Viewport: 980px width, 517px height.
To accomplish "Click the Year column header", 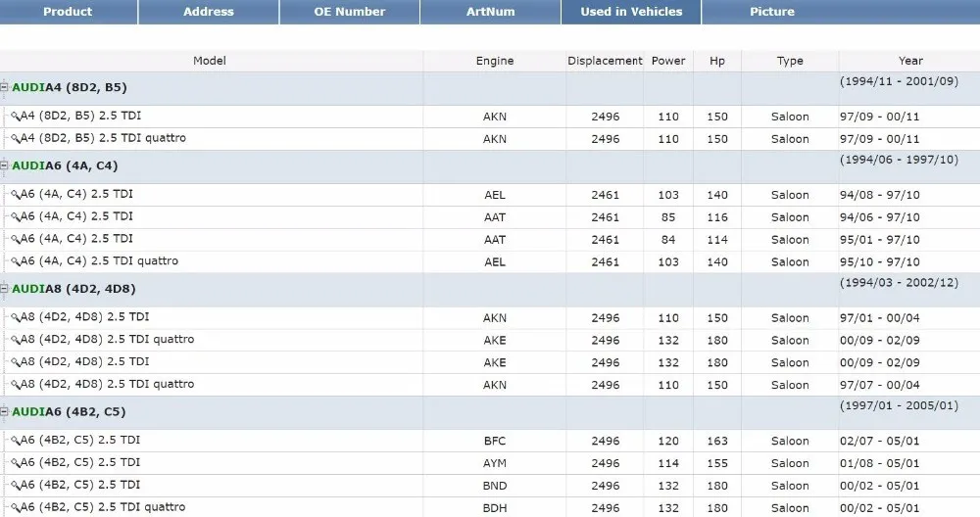I will coord(910,61).
